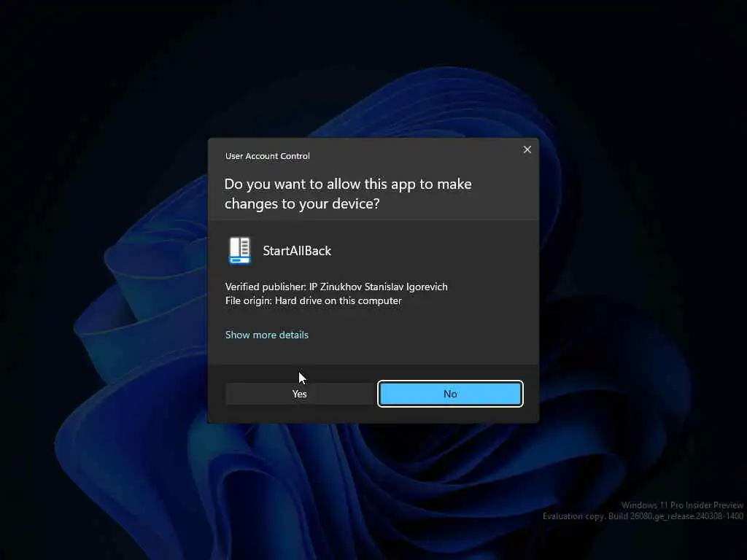The image size is (747, 560).
Task: Close the User Account Control dialog
Action: point(527,149)
